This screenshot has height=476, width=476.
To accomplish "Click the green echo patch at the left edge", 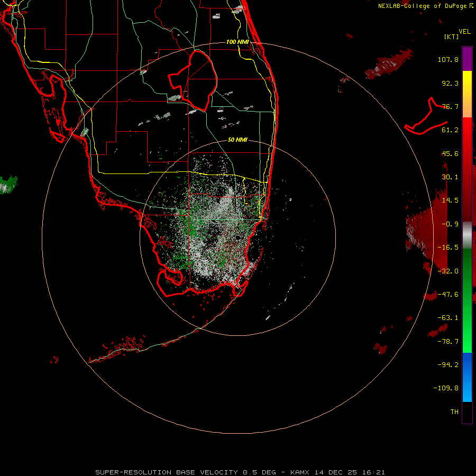I will pyautogui.click(x=8, y=185).
